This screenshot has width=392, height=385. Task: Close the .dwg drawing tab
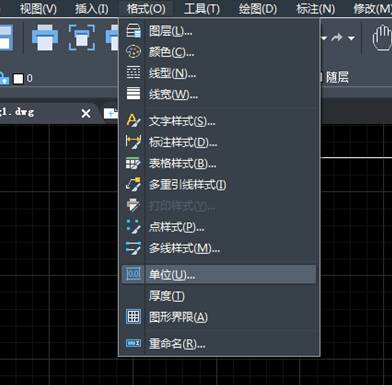click(86, 114)
